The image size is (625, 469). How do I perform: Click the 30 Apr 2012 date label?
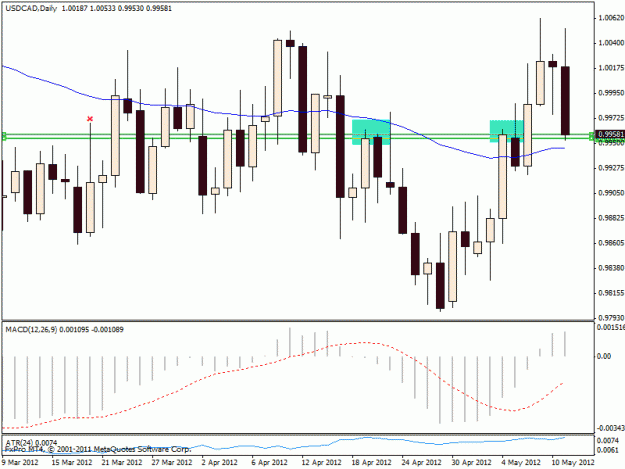pos(472,462)
